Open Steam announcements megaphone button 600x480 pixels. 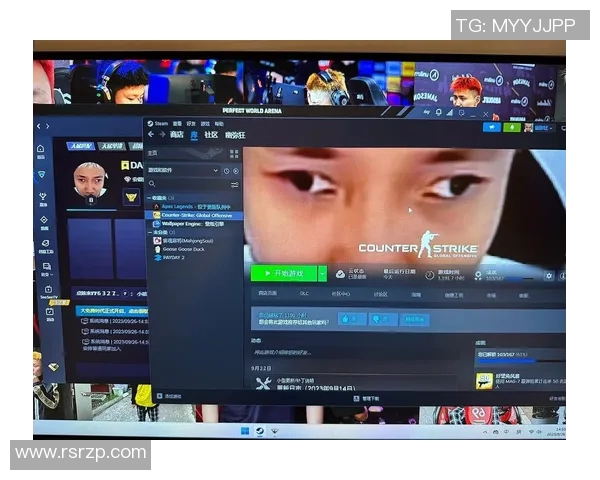pyautogui.click(x=492, y=127)
